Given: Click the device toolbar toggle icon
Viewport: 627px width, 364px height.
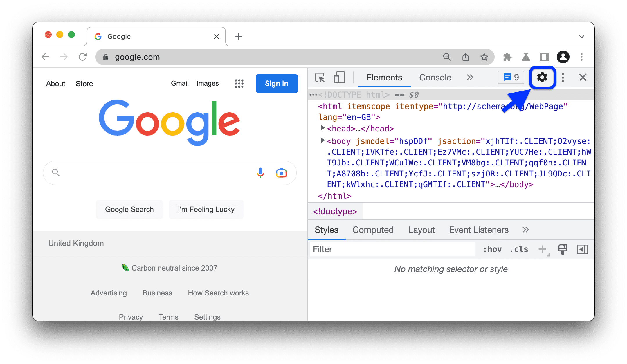Looking at the screenshot, I should point(339,78).
